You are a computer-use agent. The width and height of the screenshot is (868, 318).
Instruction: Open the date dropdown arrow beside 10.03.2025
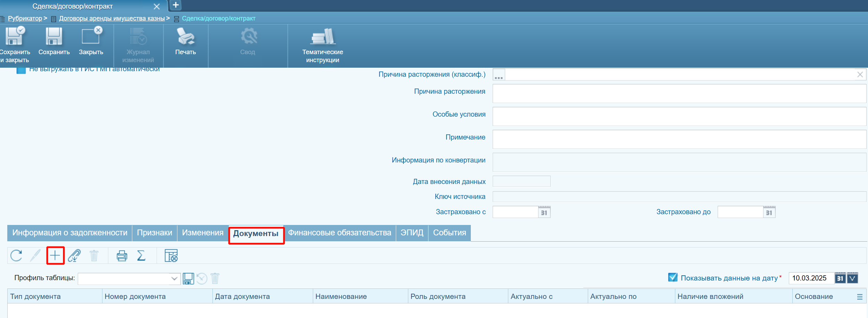click(853, 278)
